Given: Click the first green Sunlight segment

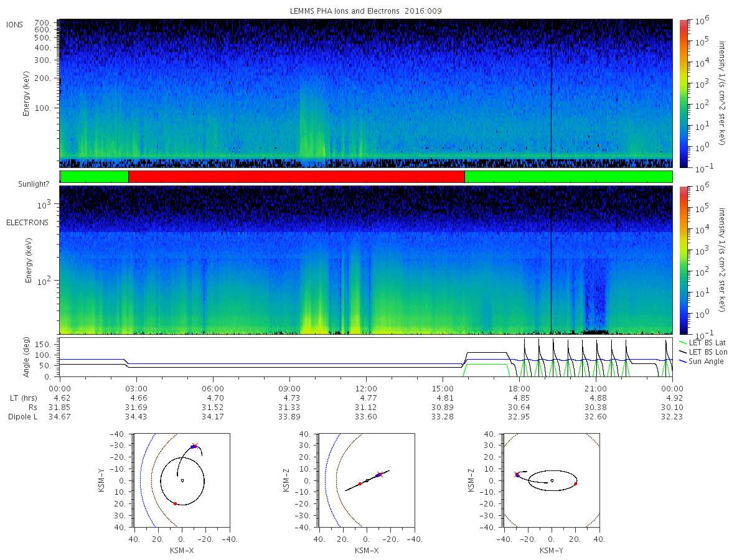Looking at the screenshot, I should 95,177.
